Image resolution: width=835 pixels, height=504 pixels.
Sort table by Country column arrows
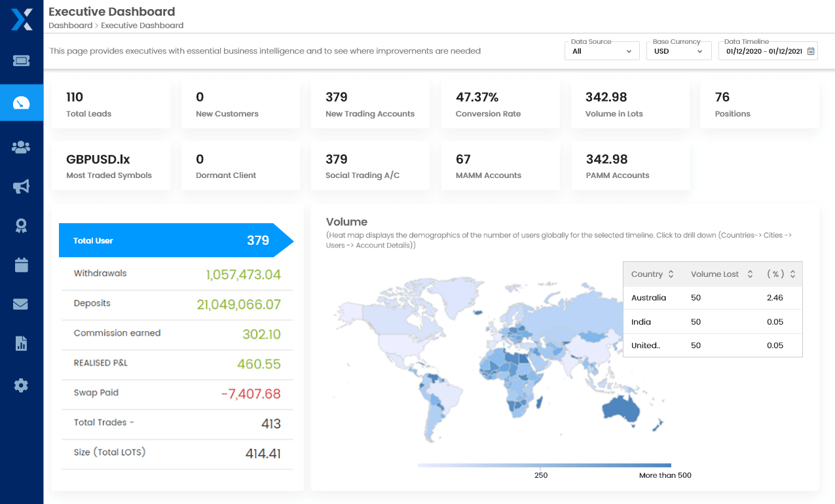[x=671, y=274]
